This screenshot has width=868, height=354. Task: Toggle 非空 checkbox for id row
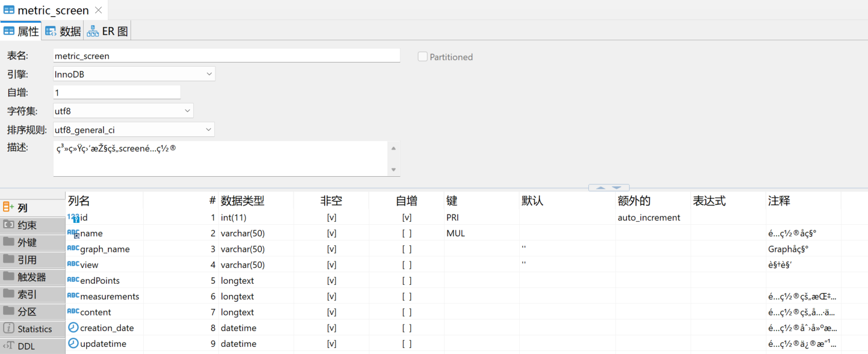click(x=331, y=218)
